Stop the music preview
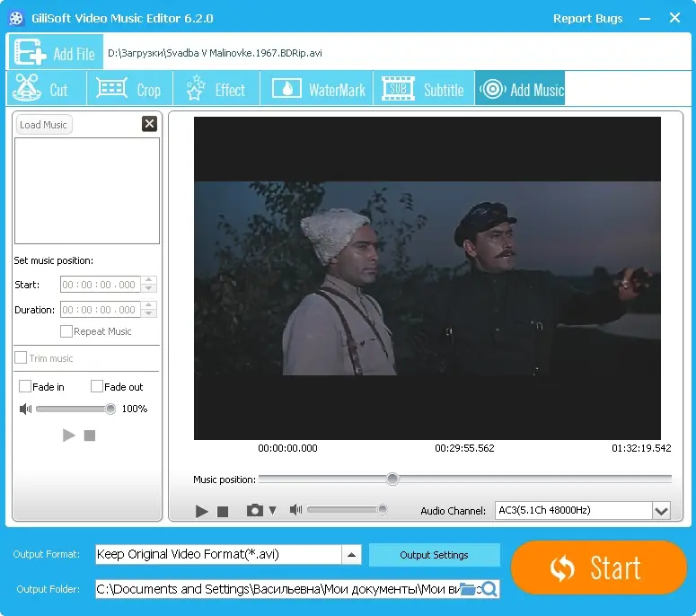 click(90, 436)
